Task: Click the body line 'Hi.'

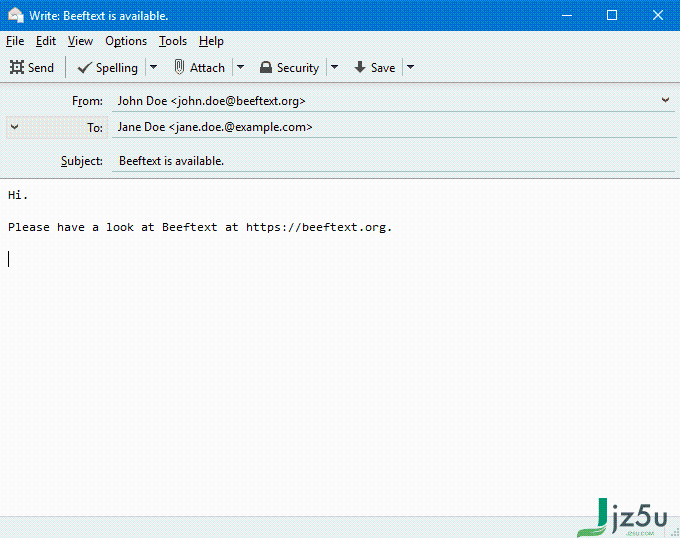Action: coord(18,195)
